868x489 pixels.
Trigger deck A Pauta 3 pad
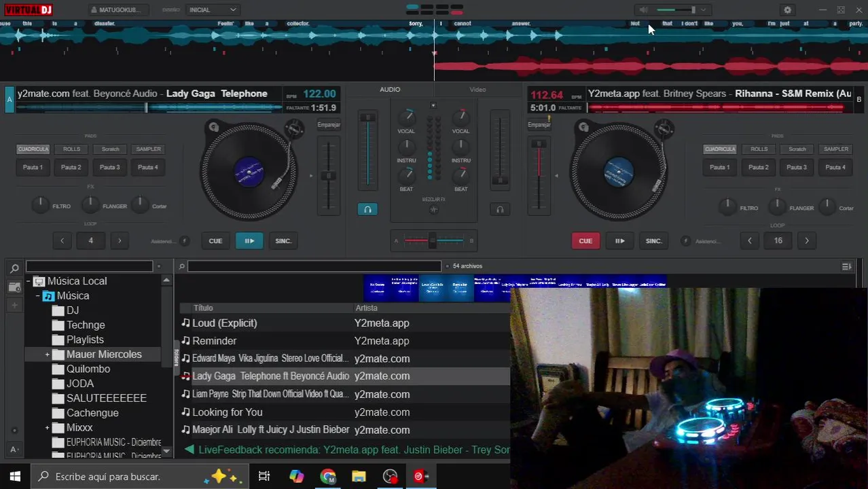[x=109, y=167]
